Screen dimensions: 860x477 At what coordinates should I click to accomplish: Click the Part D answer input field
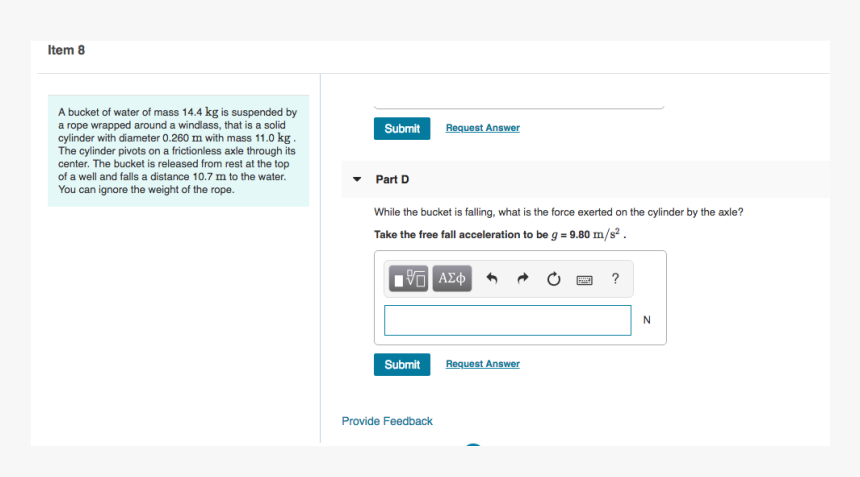tap(507, 320)
